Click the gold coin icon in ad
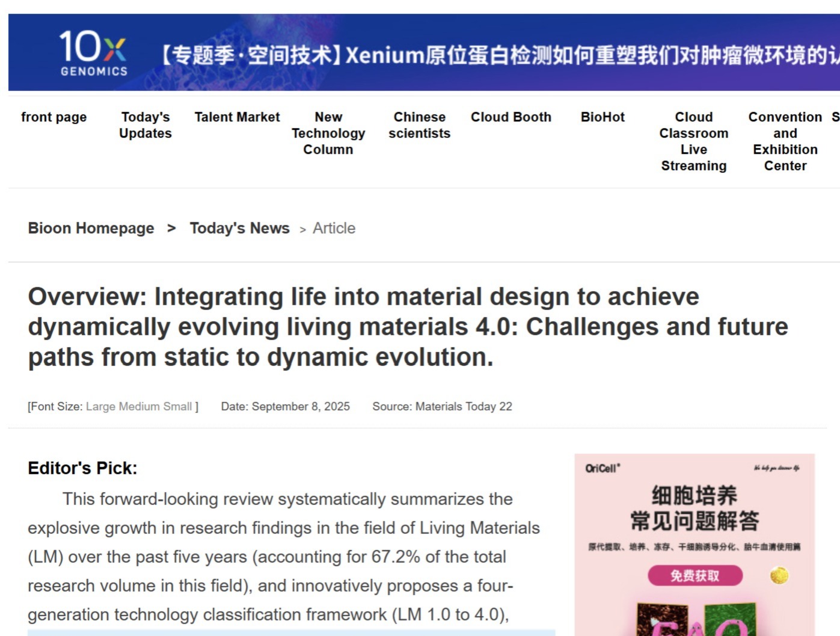This screenshot has height=636, width=840. [x=779, y=576]
